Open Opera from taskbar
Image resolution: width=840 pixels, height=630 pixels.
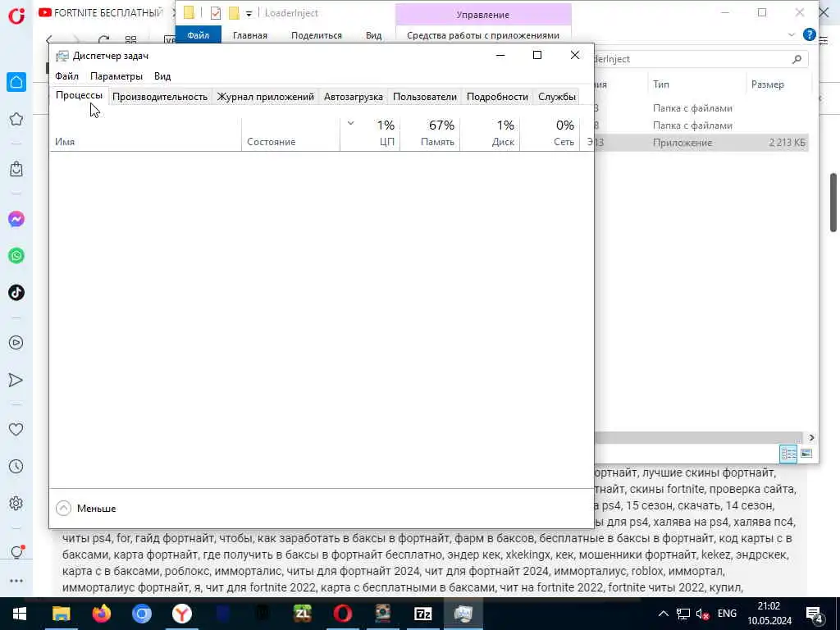click(343, 614)
